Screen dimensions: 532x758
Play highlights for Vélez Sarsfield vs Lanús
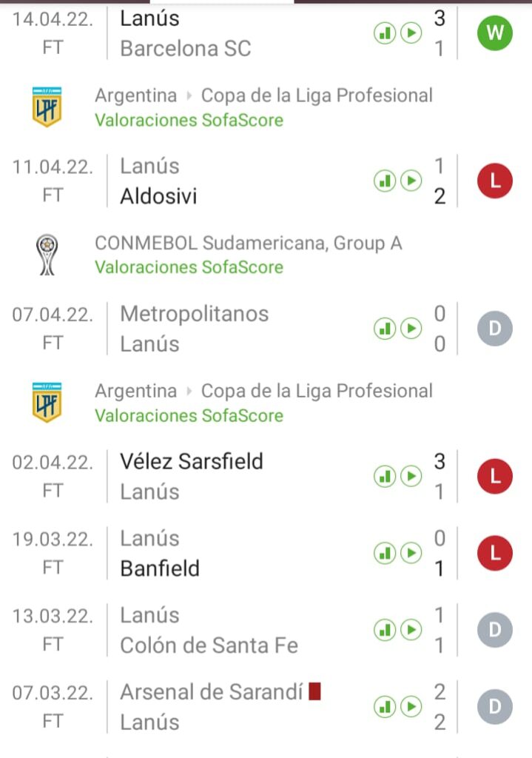[x=411, y=476]
